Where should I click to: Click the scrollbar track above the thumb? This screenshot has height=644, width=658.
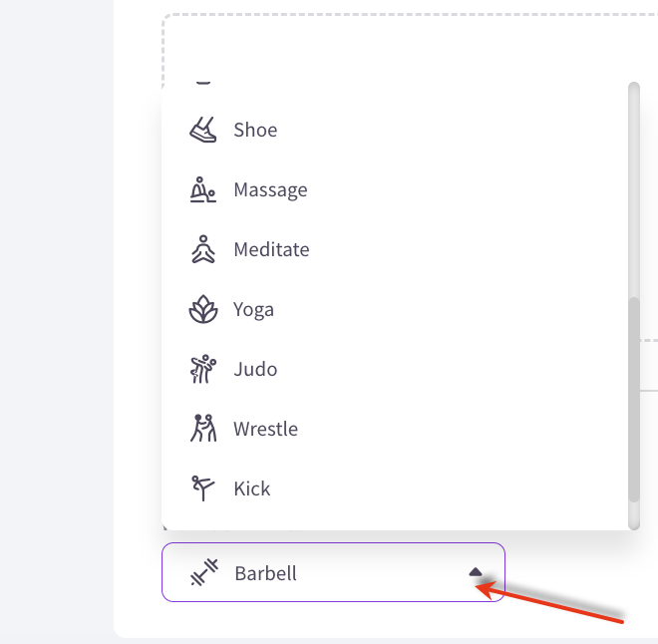click(634, 189)
